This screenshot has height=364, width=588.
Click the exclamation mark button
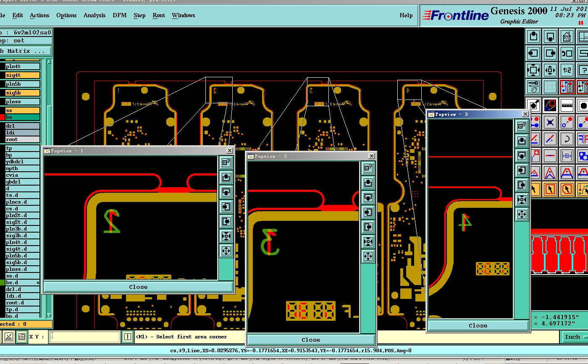[128, 337]
